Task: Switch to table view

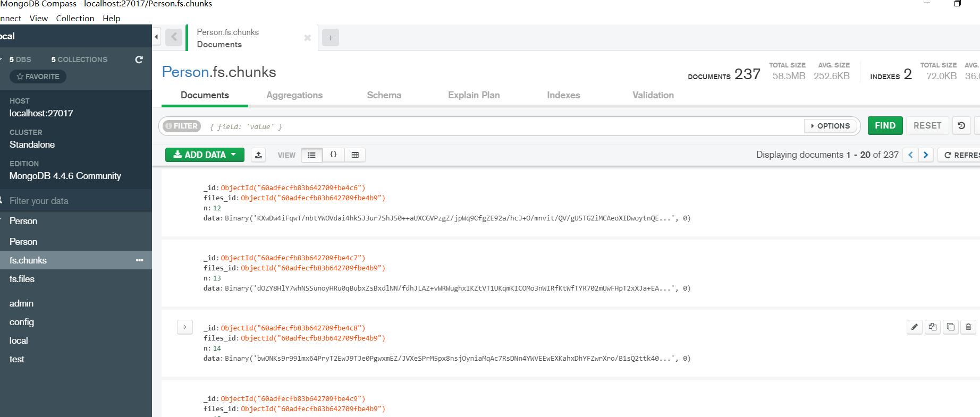Action: pyautogui.click(x=355, y=155)
